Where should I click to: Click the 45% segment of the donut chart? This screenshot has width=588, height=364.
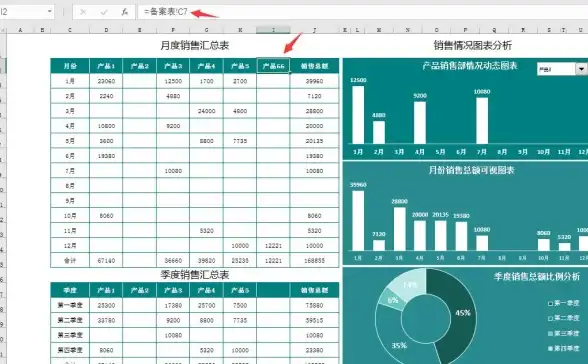(463, 313)
